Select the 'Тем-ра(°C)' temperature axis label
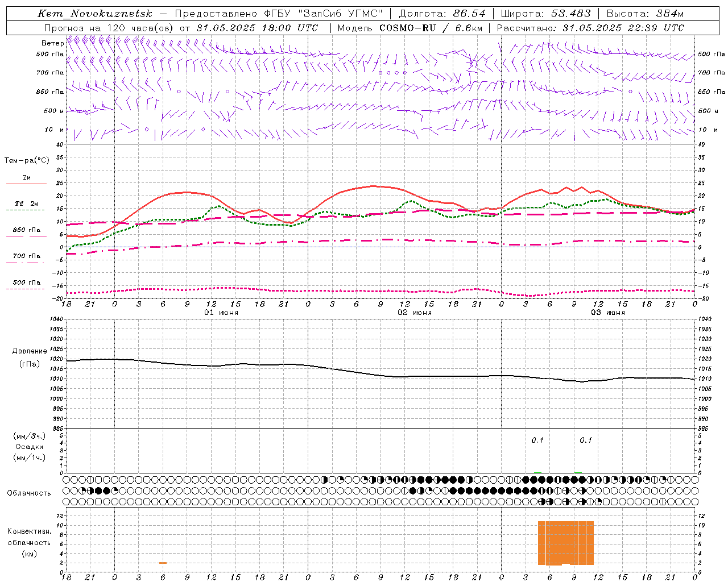 [27, 161]
